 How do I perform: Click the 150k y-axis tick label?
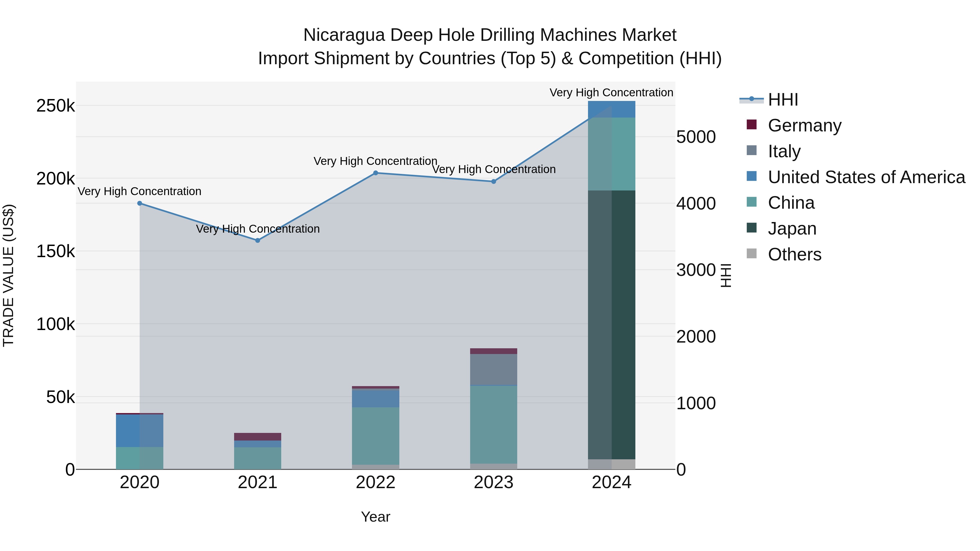click(56, 251)
